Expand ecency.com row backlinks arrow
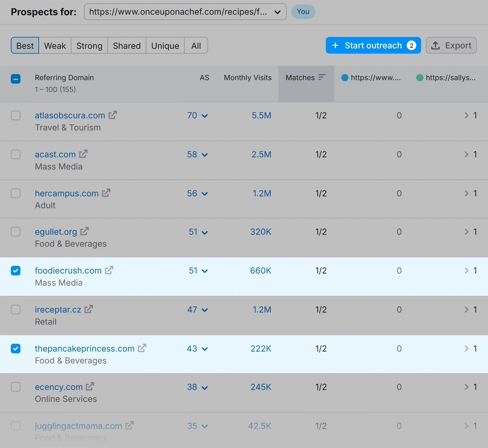Viewport: 488px width, 448px height. [466, 387]
